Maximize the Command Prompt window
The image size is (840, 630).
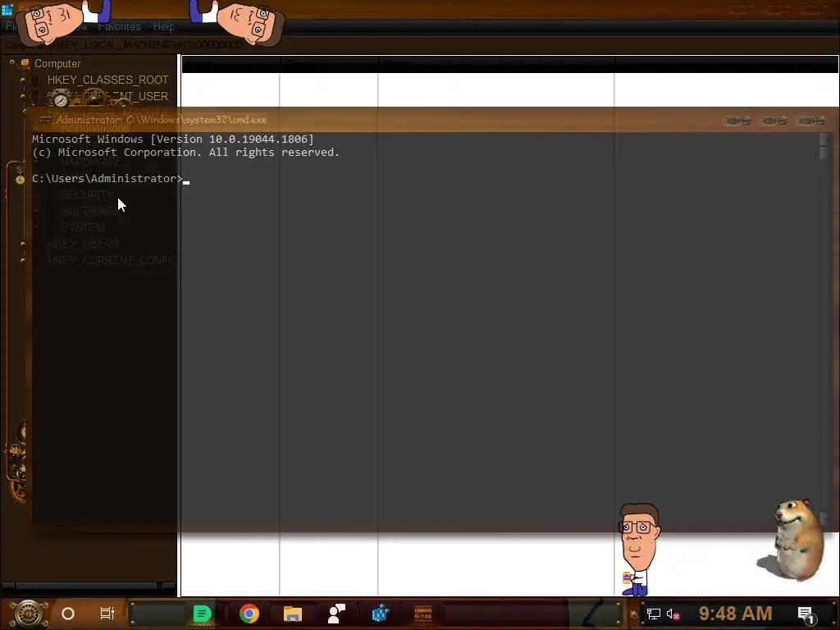point(774,121)
